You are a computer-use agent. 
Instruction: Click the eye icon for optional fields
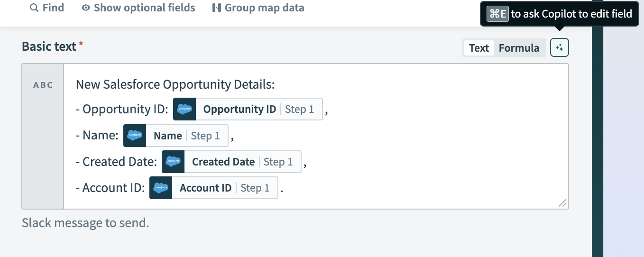[86, 8]
